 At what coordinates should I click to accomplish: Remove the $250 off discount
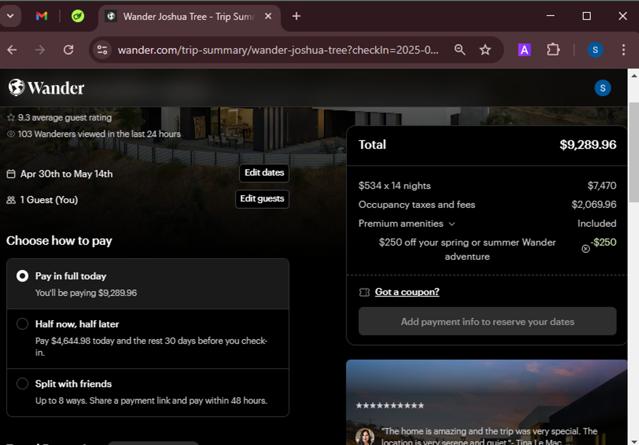pyautogui.click(x=585, y=249)
